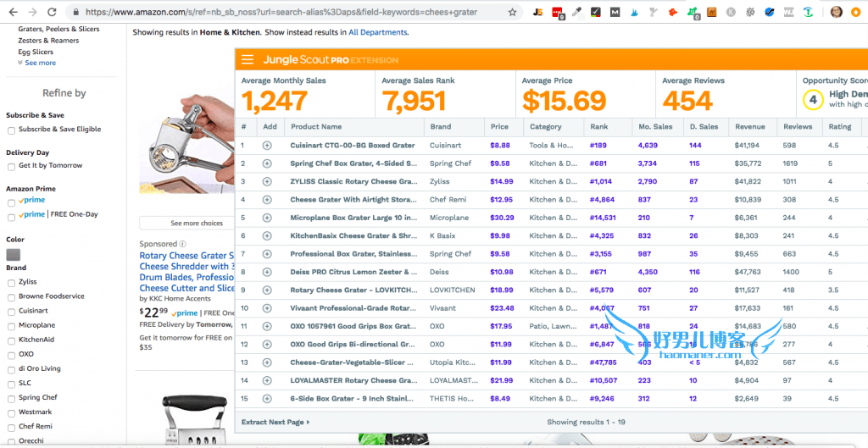
Task: Enable the Prime filter checkbox
Action: [x=11, y=203]
